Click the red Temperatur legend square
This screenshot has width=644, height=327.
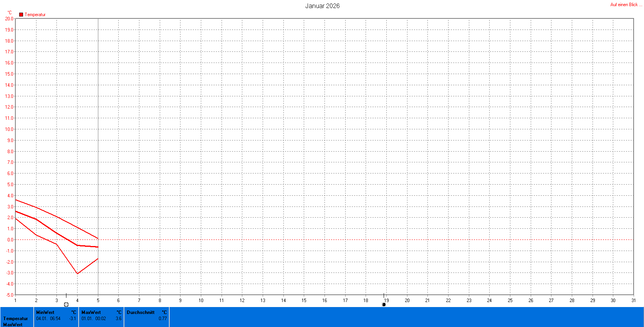[21, 15]
